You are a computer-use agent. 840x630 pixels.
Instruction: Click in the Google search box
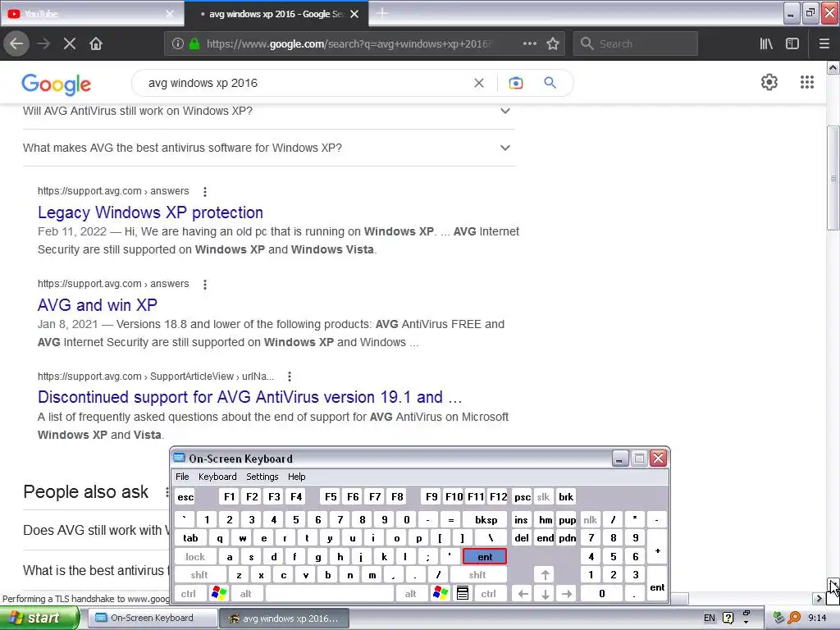(305, 83)
